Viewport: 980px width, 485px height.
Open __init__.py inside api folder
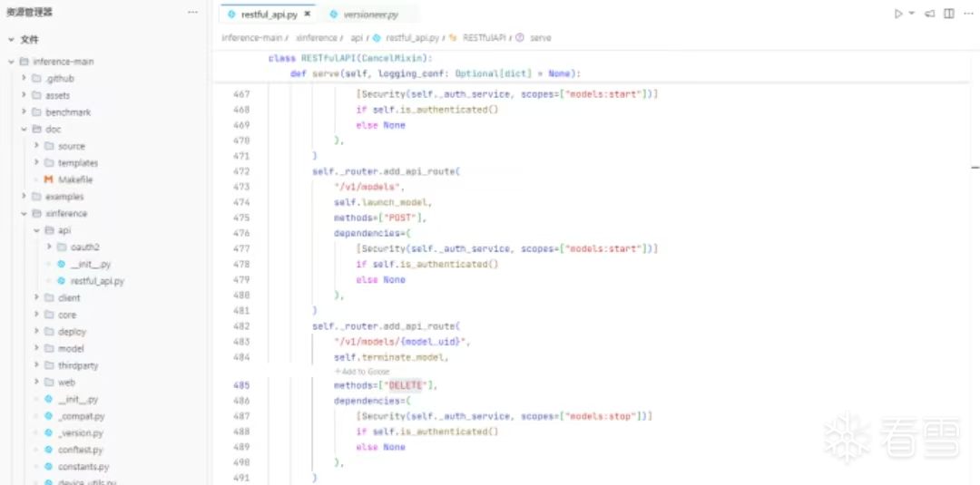pos(90,265)
